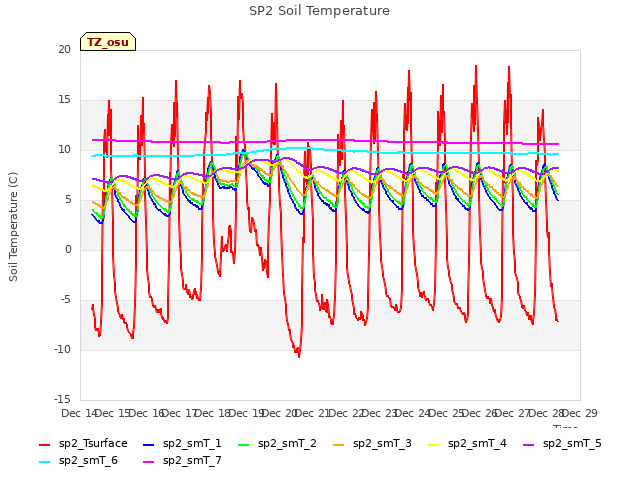Click the Dec 24 x-axis label
Screen dimensions: 640x480
tap(413, 413)
